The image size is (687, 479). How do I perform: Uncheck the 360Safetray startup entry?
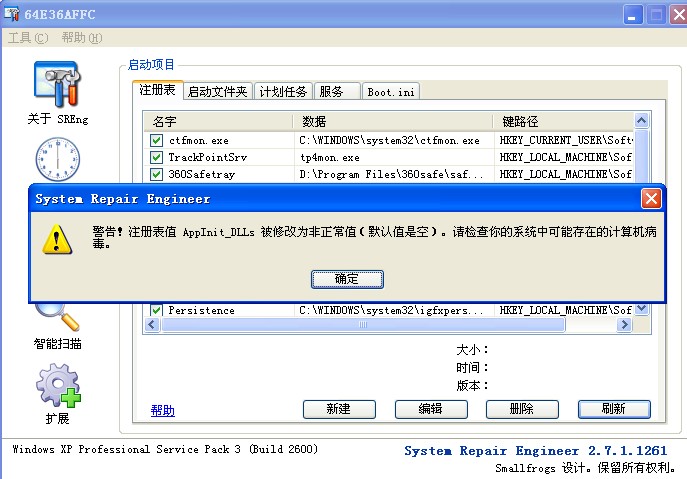[156, 174]
